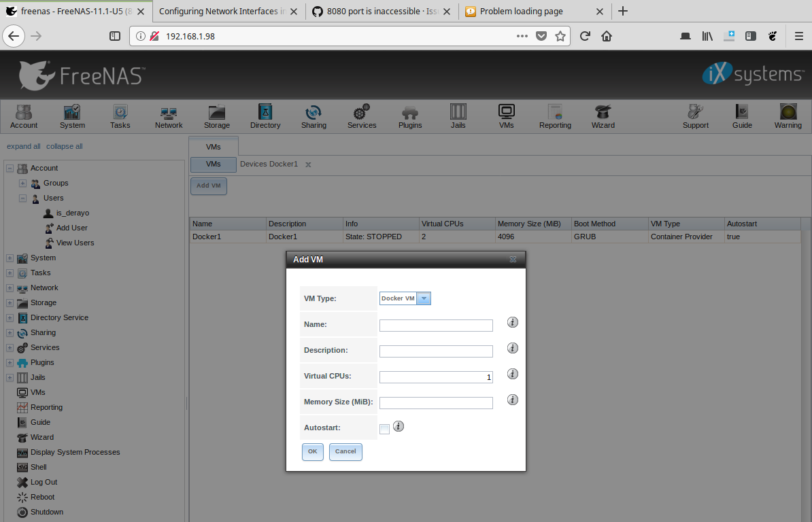Open a new browser tab
The height and width of the screenshot is (522, 812).
click(x=623, y=11)
